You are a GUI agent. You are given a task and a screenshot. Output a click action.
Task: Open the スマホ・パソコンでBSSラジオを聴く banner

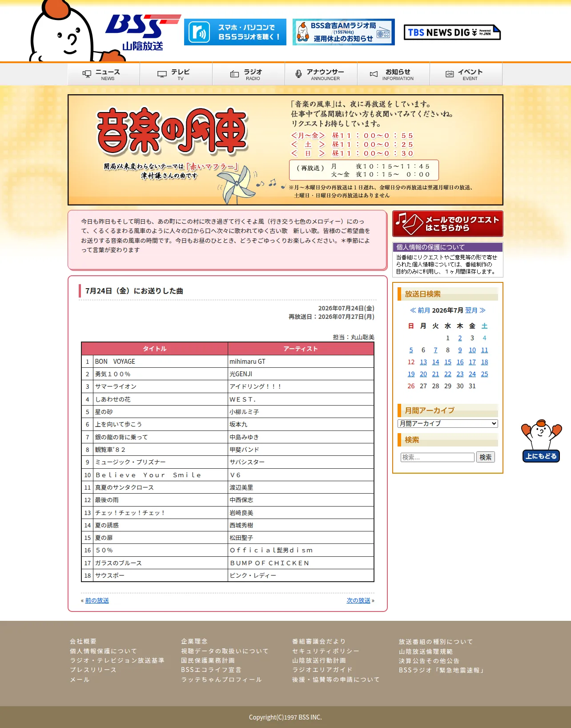235,32
